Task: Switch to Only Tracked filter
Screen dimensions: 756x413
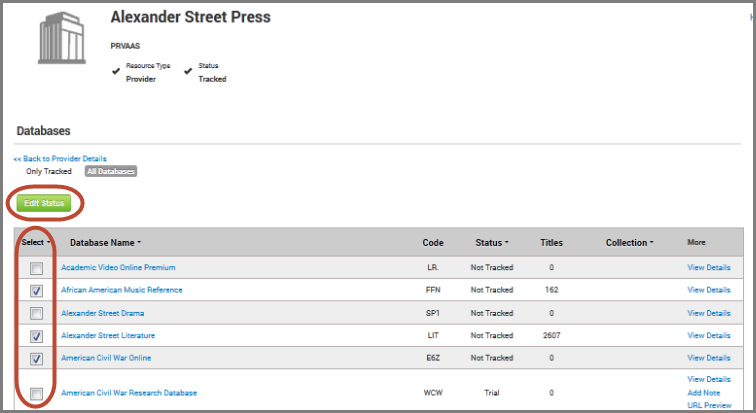Action: tap(49, 171)
